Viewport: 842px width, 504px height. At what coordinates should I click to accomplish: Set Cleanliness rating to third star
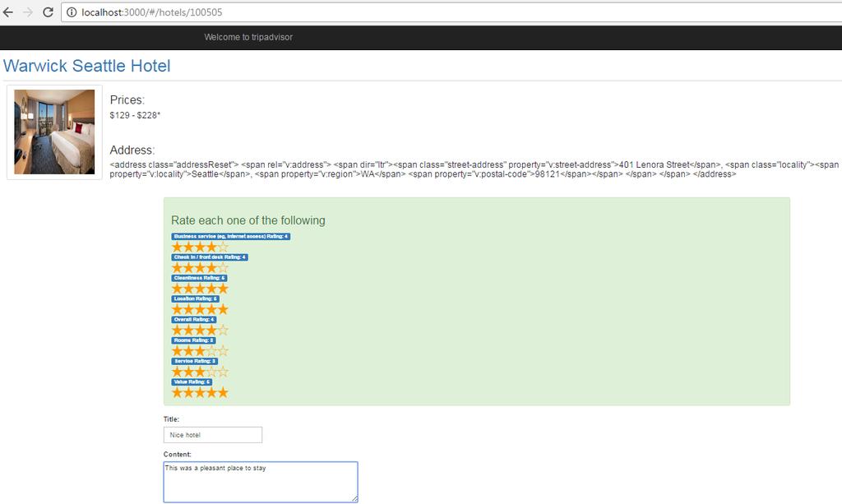(200, 289)
